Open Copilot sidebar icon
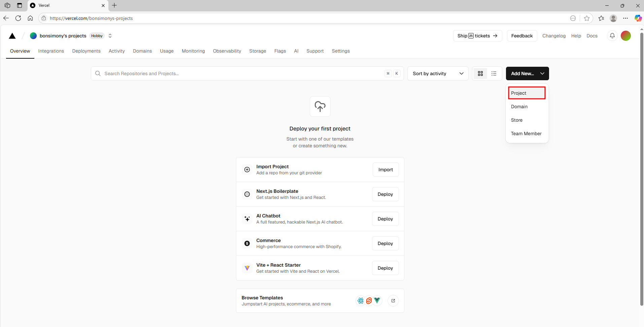The image size is (644, 327). pyautogui.click(x=638, y=18)
